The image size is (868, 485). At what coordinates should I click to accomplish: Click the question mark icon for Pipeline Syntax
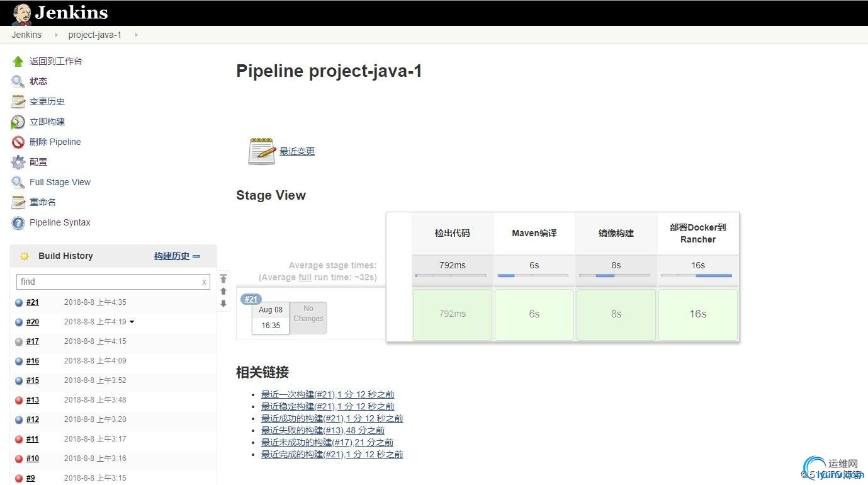coord(18,222)
